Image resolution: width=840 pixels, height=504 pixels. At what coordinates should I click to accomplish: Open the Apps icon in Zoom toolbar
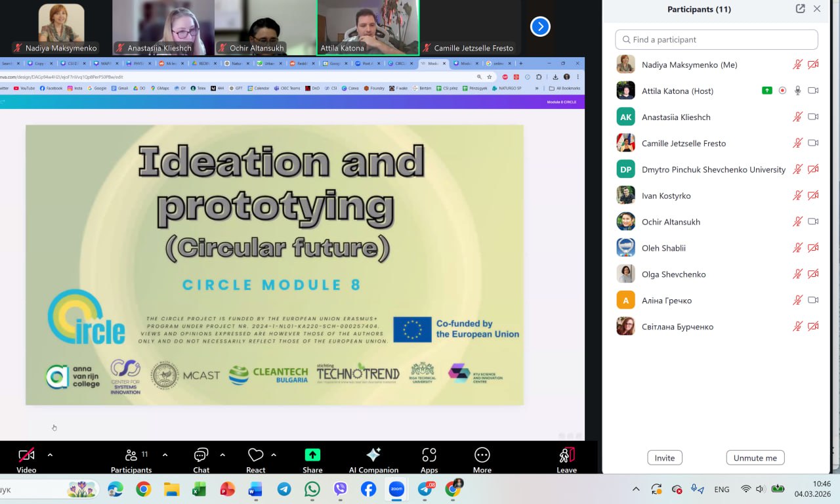pyautogui.click(x=429, y=455)
